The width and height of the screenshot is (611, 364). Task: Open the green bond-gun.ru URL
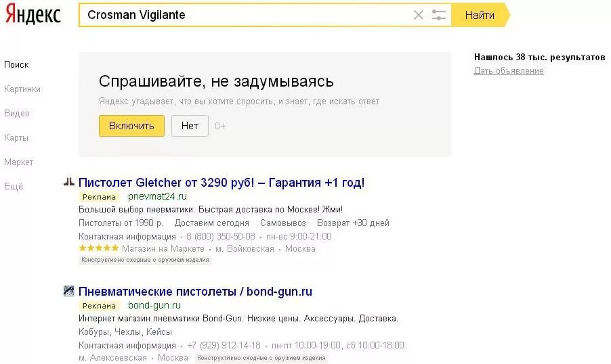pyautogui.click(x=154, y=305)
